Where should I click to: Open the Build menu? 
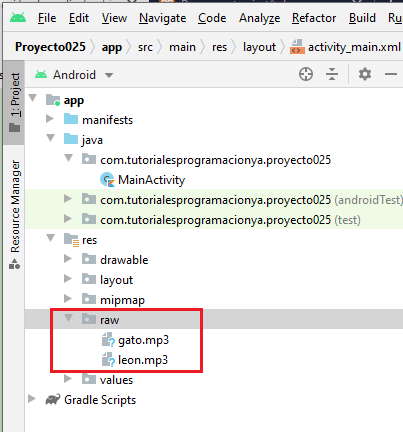(362, 18)
